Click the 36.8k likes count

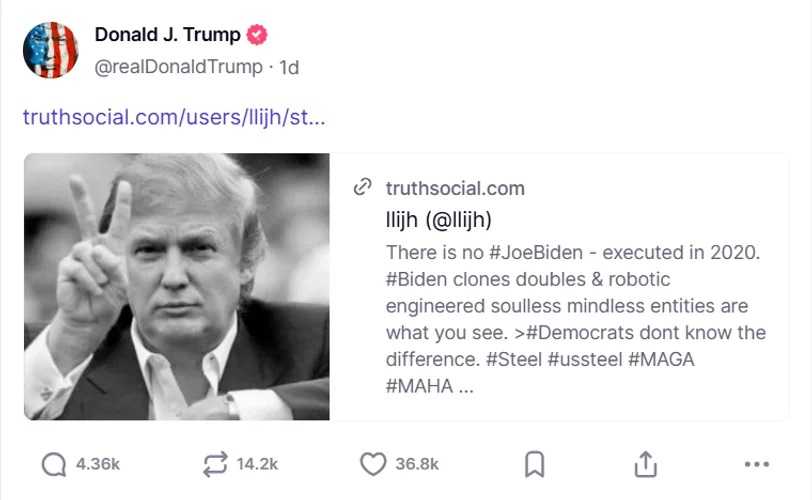tap(417, 464)
